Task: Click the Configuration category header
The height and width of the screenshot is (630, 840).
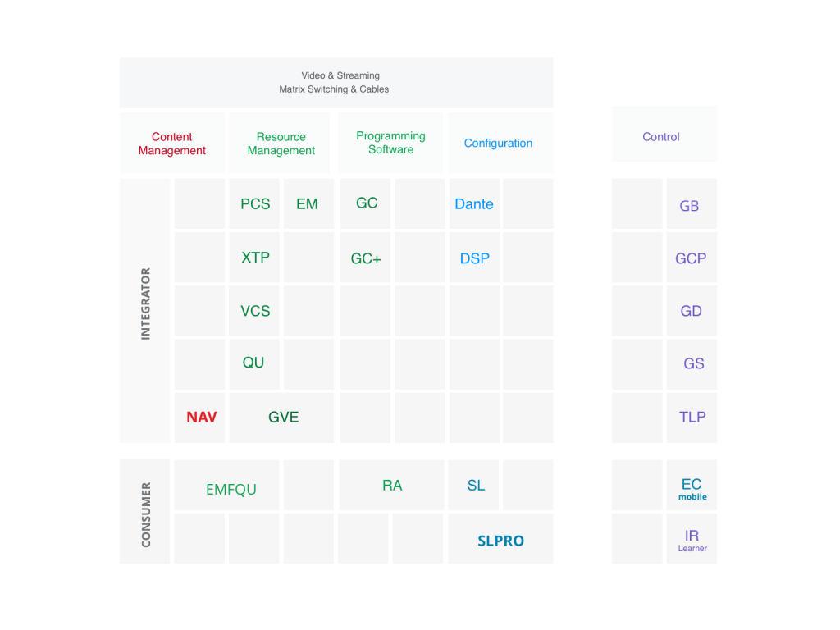Action: click(498, 143)
